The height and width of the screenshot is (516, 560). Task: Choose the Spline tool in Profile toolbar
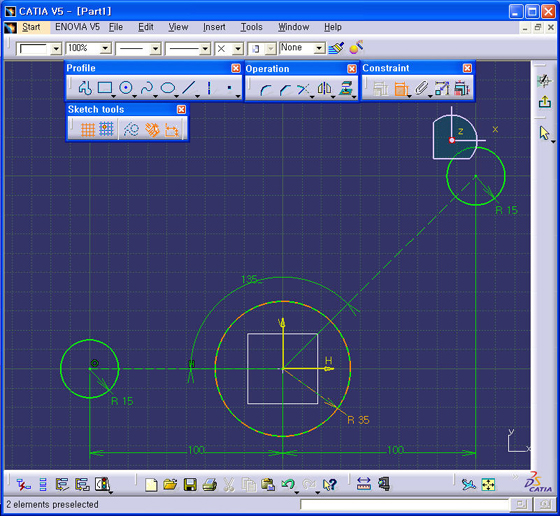pos(147,87)
